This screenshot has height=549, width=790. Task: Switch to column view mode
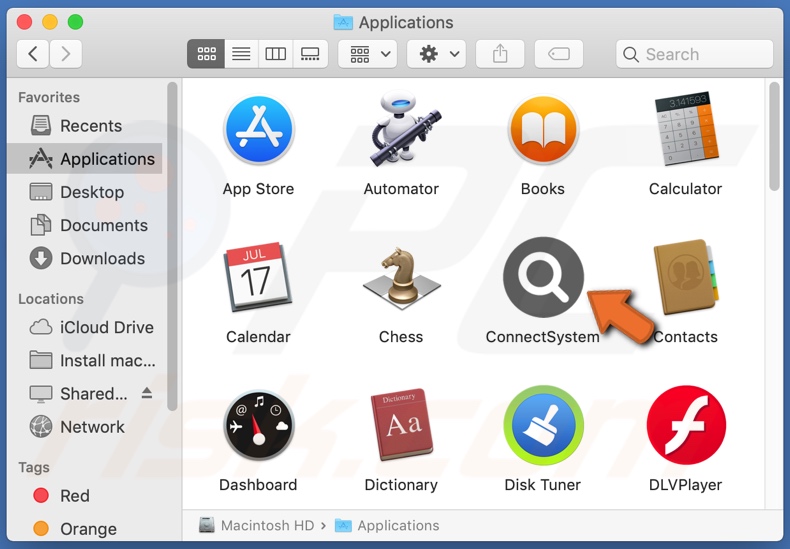tap(276, 54)
